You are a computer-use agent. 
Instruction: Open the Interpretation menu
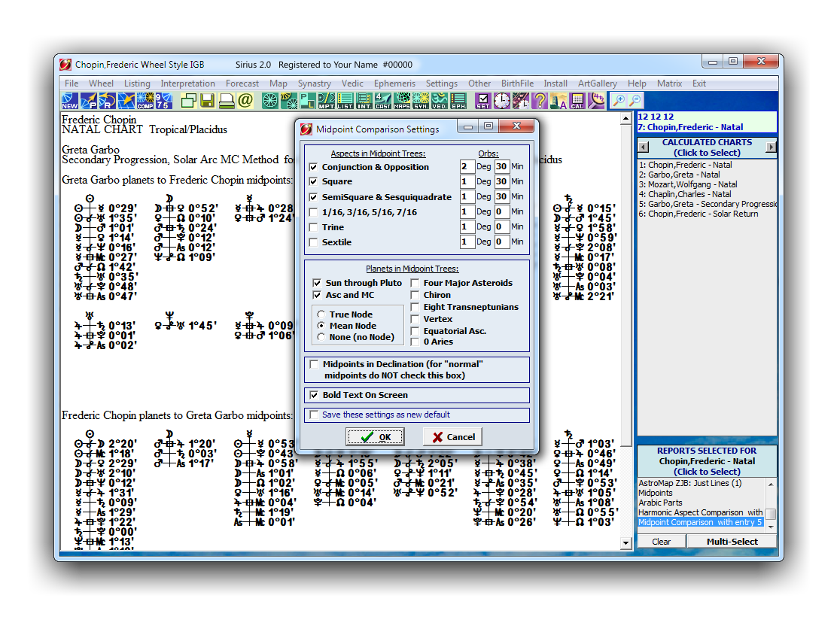pos(187,84)
